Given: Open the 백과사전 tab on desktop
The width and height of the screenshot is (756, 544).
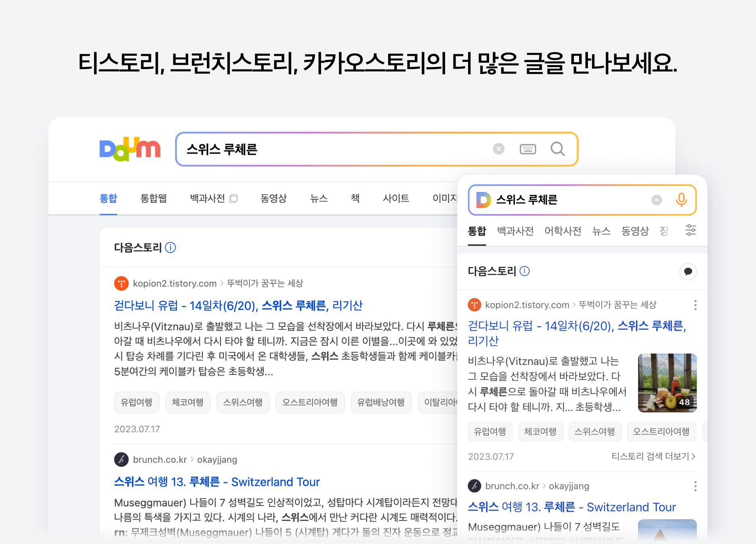Looking at the screenshot, I should click(x=207, y=198).
